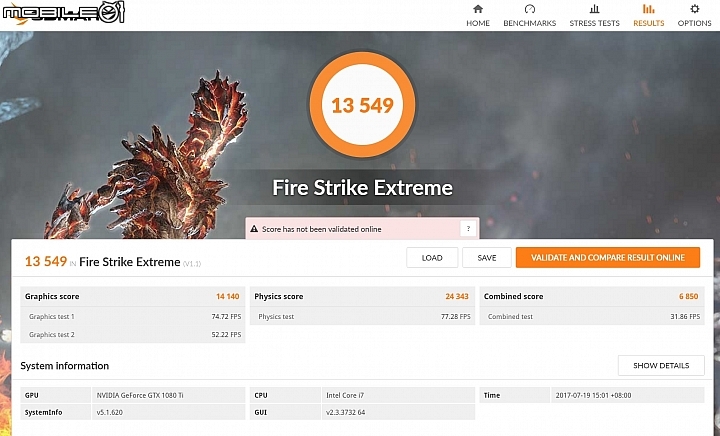
Task: Click the Combined score value 6 850
Action: coord(688,296)
